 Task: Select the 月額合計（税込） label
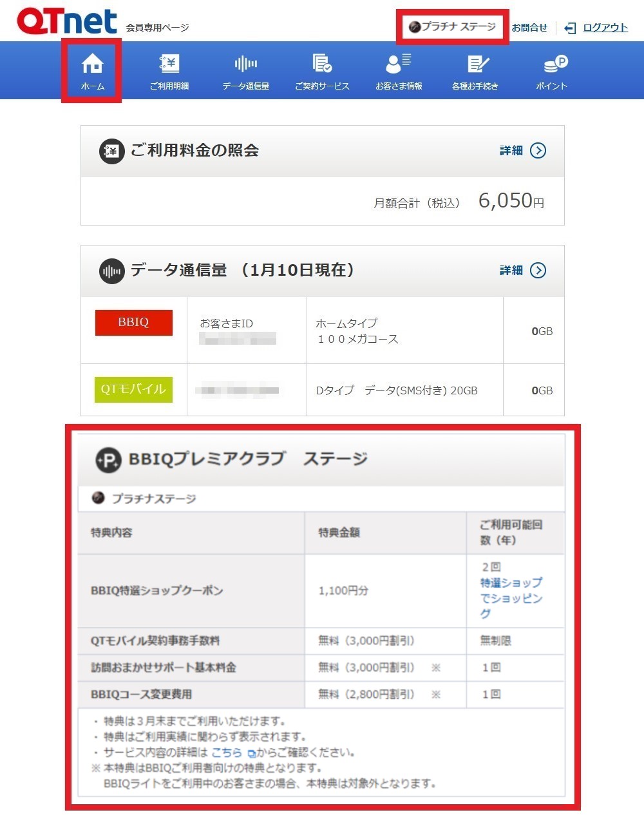(x=417, y=203)
